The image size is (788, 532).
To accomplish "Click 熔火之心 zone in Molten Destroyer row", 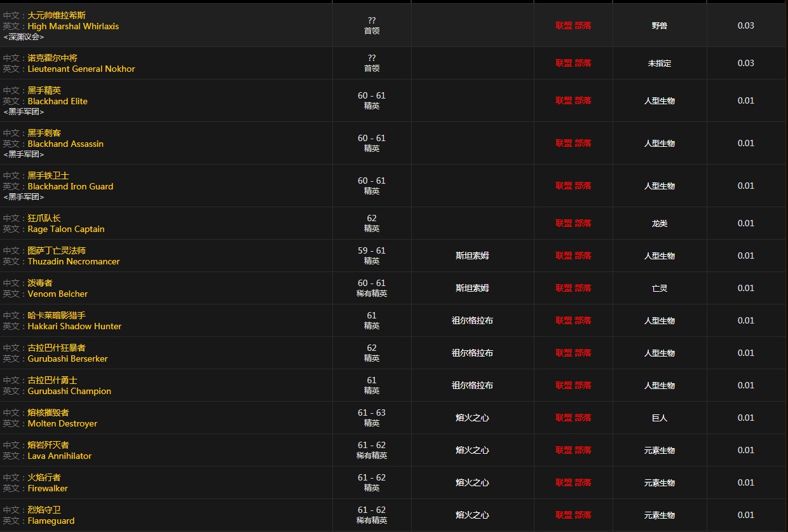I will click(472, 418).
